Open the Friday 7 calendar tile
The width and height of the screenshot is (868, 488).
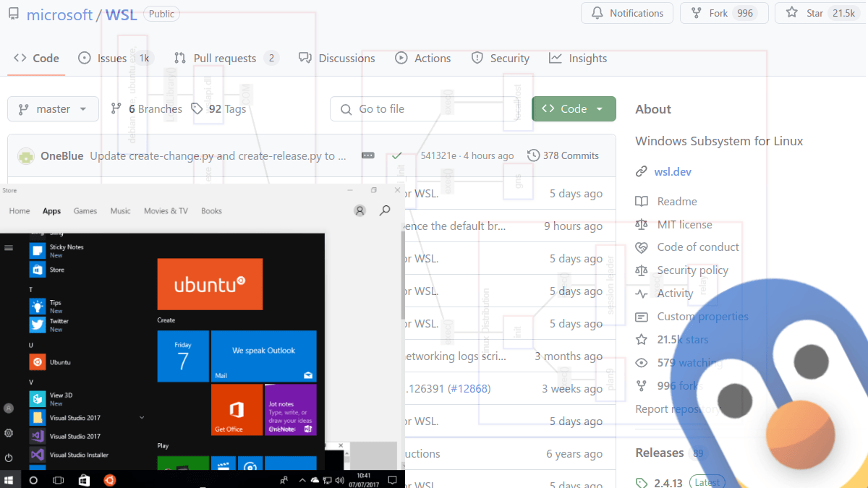pyautogui.click(x=183, y=356)
